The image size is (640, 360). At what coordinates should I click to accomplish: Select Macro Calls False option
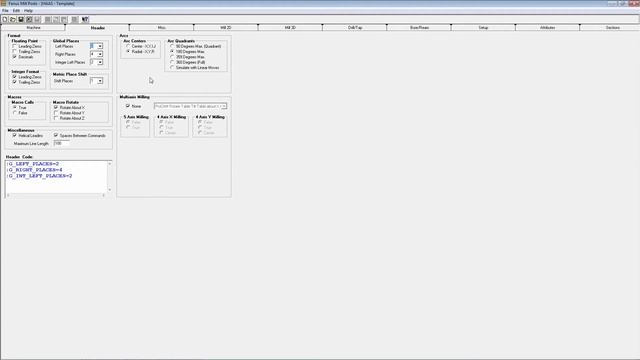pos(15,113)
